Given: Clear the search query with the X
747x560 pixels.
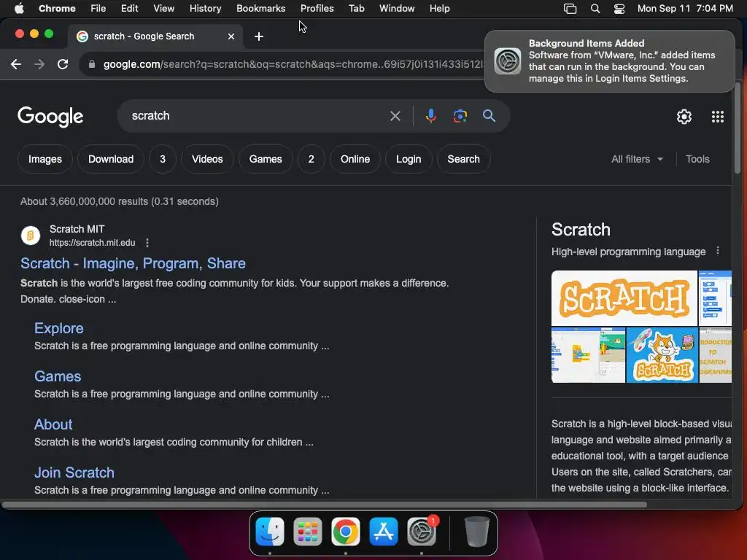Looking at the screenshot, I should pos(395,116).
